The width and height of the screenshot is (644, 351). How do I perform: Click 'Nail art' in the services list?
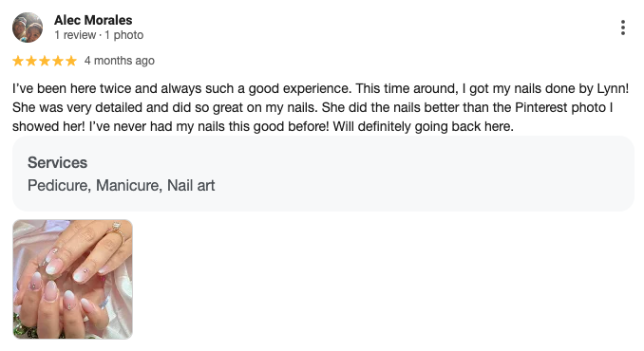191,185
